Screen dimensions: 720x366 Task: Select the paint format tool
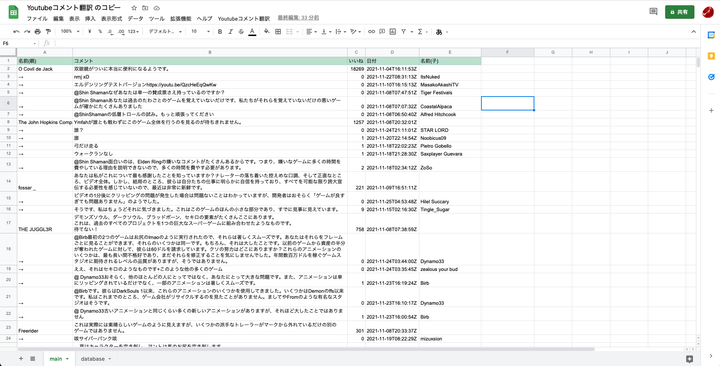point(48,32)
